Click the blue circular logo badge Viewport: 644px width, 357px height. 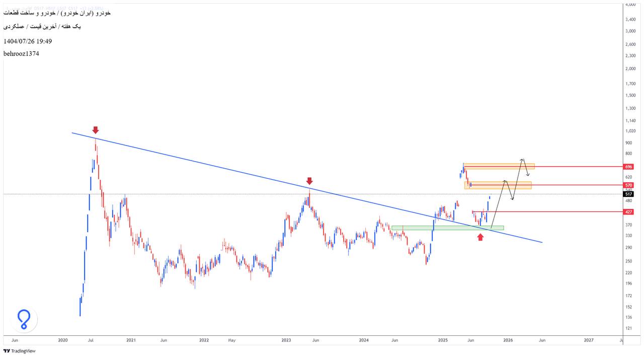tap(24, 319)
